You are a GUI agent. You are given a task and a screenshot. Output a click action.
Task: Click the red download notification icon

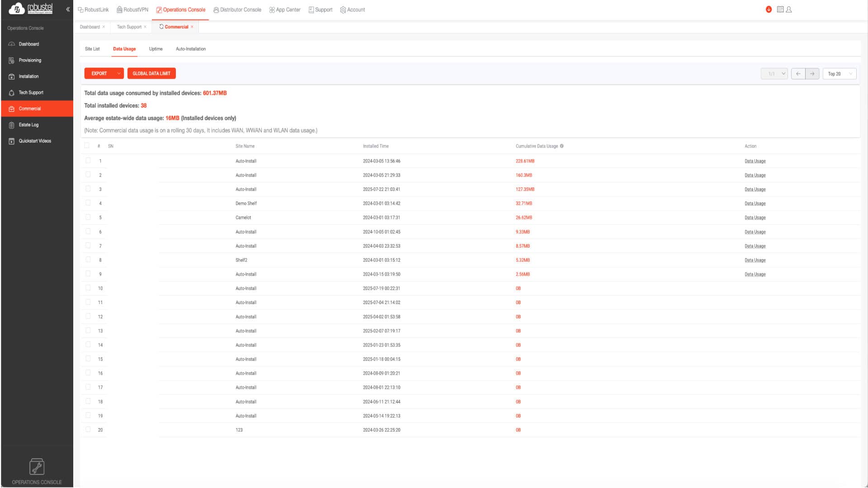tap(769, 9)
